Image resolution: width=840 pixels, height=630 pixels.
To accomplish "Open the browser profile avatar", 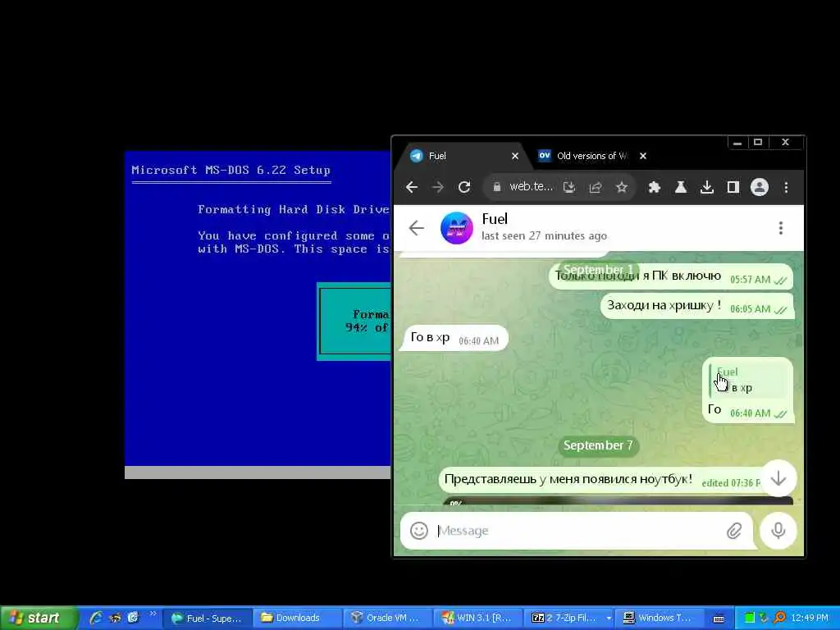I will (759, 187).
